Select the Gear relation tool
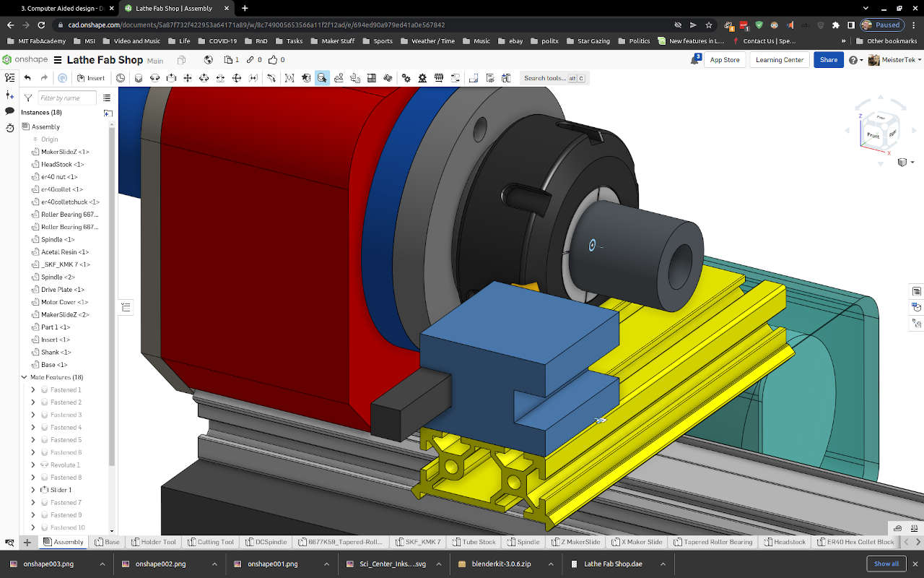Viewport: 924px width, 578px height. click(406, 78)
